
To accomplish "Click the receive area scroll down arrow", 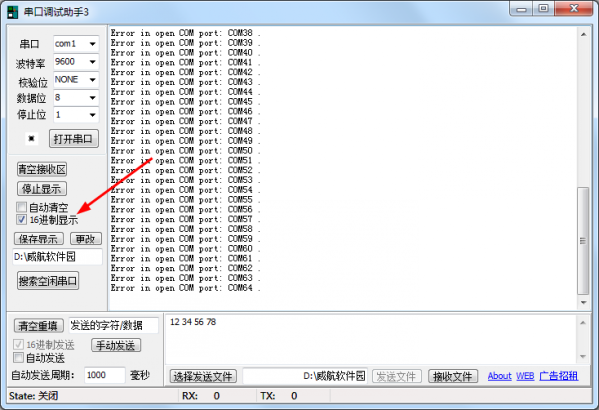I will 583,302.
